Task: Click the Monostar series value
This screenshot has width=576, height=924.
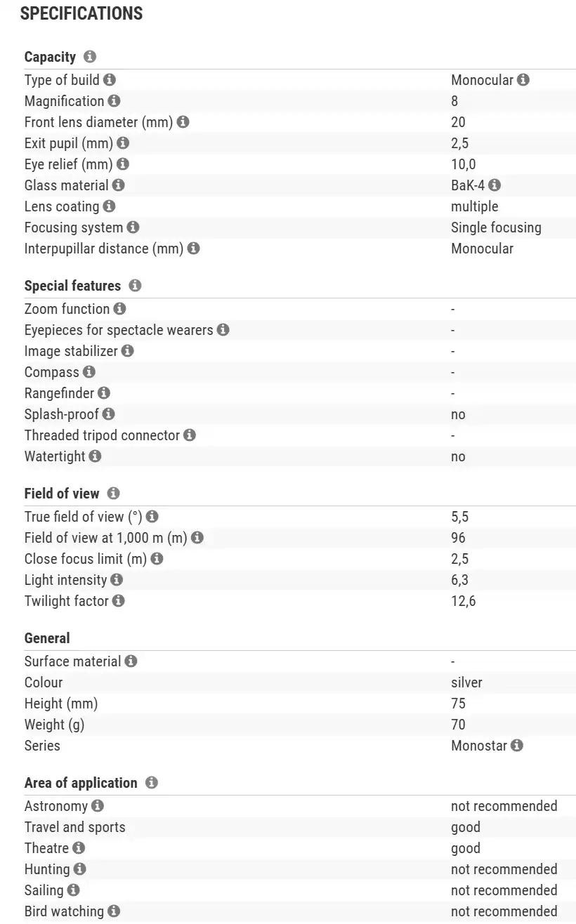Action: [x=479, y=745]
